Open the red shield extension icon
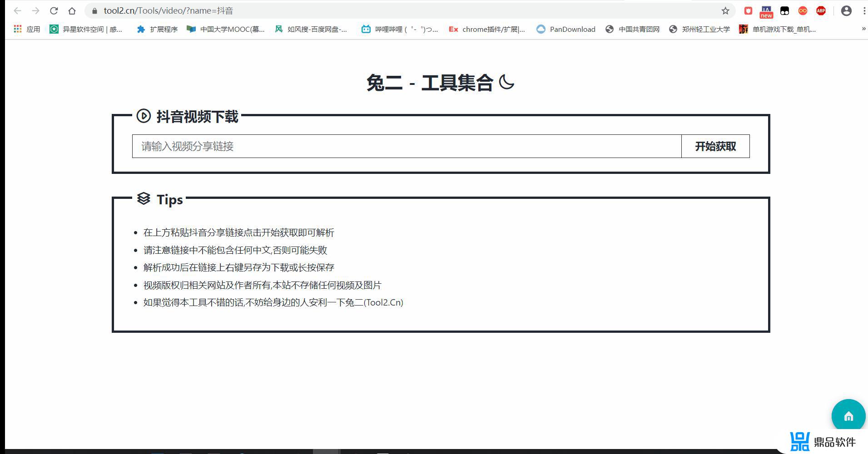Image resolution: width=868 pixels, height=454 pixels. (748, 10)
